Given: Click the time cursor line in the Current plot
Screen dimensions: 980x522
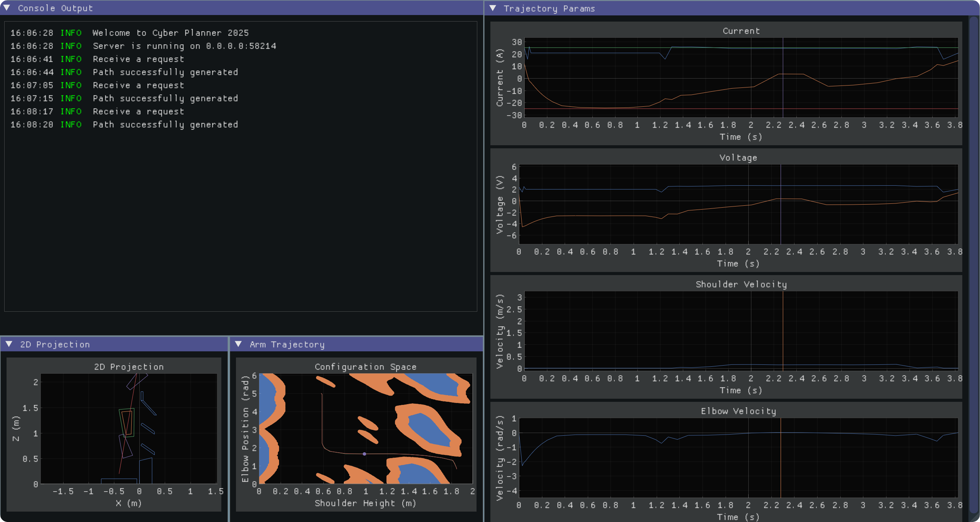Looking at the screenshot, I should tap(783, 77).
